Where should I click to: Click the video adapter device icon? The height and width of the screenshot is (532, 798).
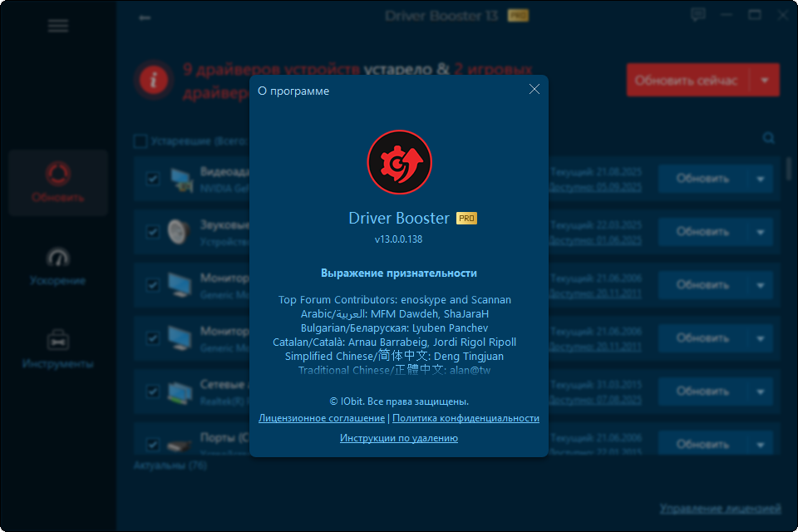(181, 180)
